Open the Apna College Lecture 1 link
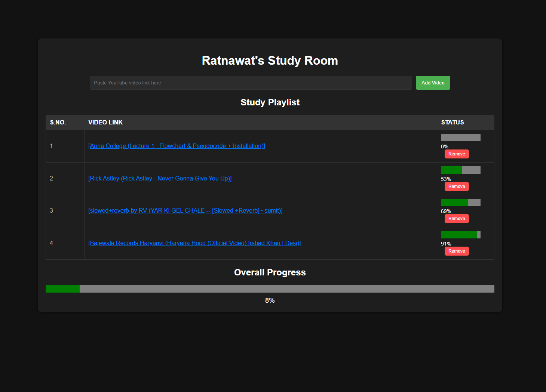This screenshot has width=546, height=392. pyautogui.click(x=177, y=146)
